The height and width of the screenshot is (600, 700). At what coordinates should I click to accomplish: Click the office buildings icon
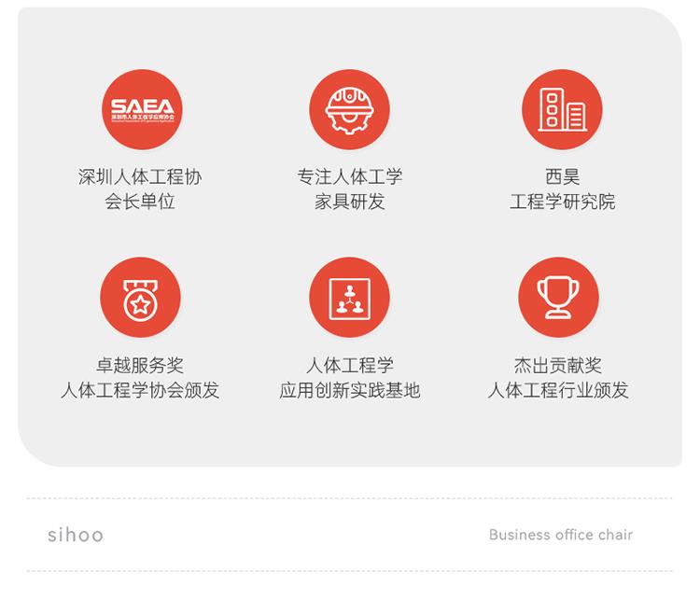pyautogui.click(x=562, y=109)
